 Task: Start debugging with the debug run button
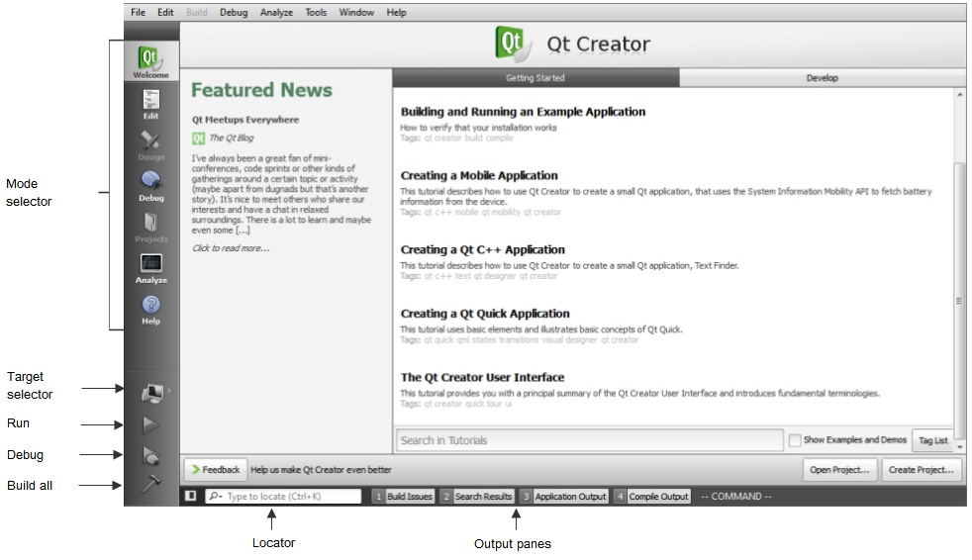pos(151,456)
